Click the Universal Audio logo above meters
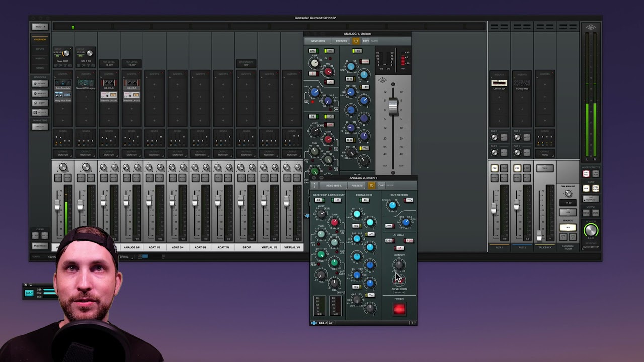This screenshot has height=362, width=644. tap(591, 28)
